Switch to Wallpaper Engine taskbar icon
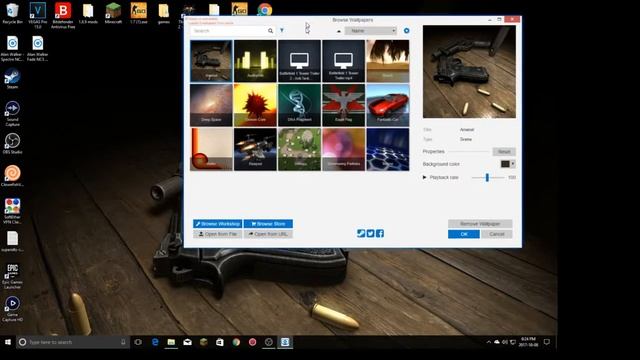 click(285, 342)
